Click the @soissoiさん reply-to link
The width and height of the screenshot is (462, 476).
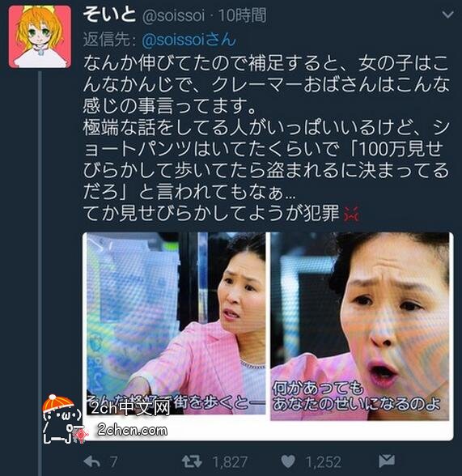189,40
